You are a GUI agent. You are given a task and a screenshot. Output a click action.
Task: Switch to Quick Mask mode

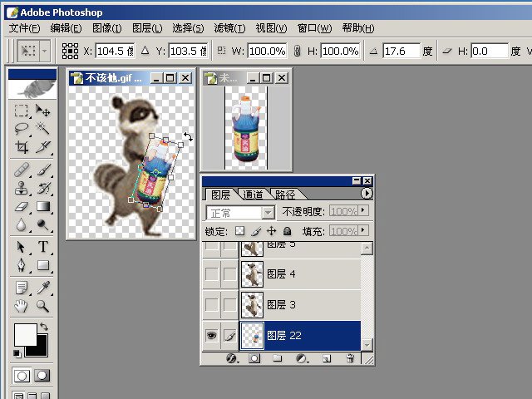click(42, 376)
